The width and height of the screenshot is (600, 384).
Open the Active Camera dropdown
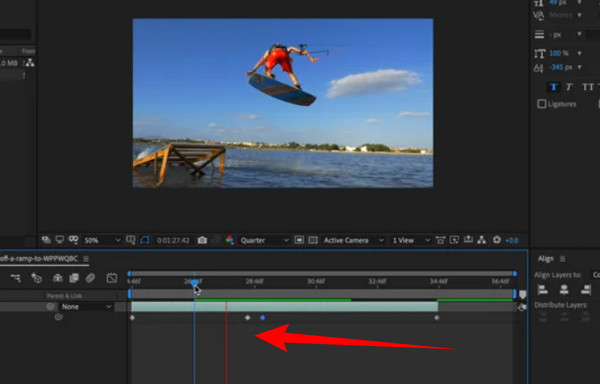[354, 240]
